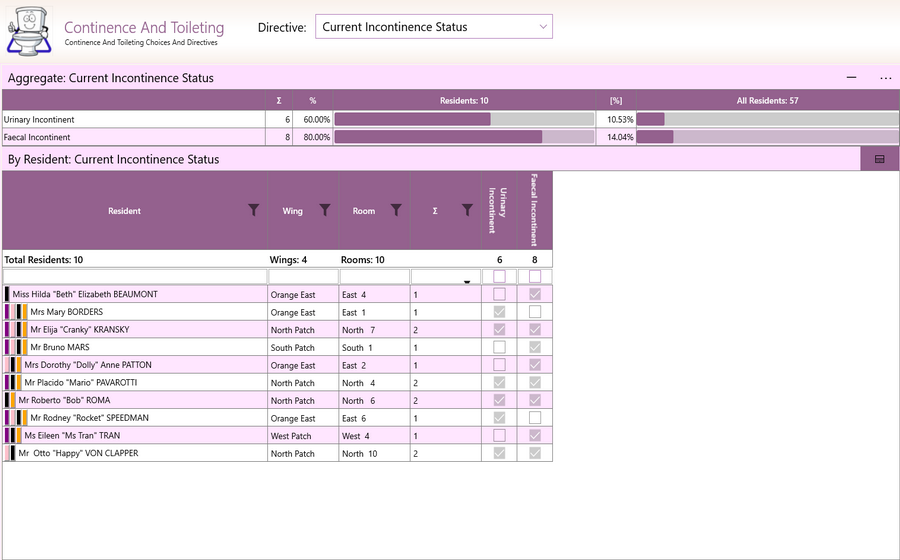The image size is (900, 560).
Task: Click the Room filter text box
Action: (374, 277)
